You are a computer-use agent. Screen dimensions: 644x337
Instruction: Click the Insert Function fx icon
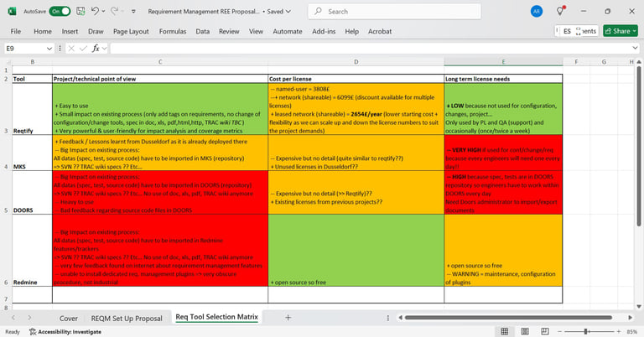[96, 49]
